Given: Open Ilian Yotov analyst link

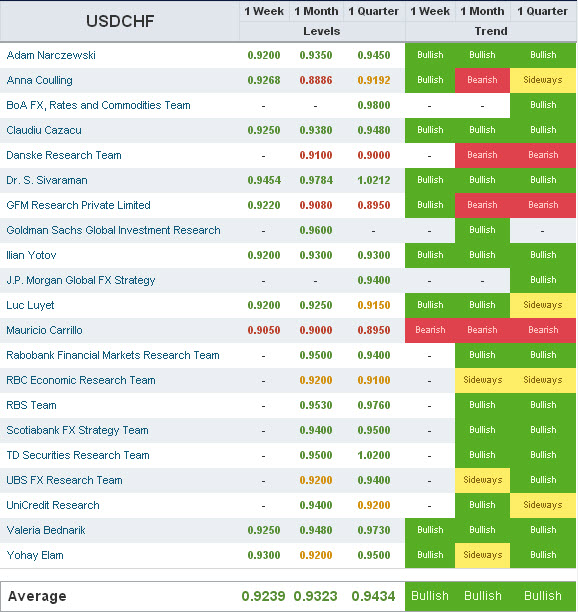Looking at the screenshot, I should [x=31, y=255].
